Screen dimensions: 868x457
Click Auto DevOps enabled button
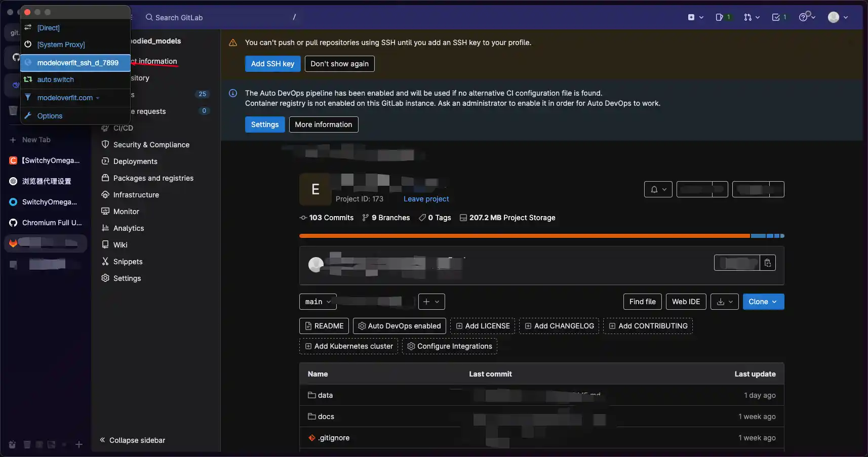point(399,326)
